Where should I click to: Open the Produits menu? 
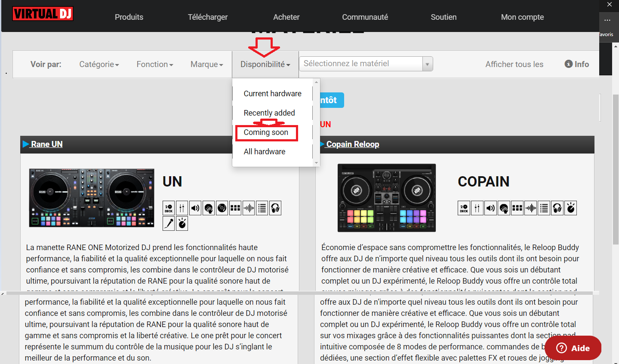click(x=129, y=17)
